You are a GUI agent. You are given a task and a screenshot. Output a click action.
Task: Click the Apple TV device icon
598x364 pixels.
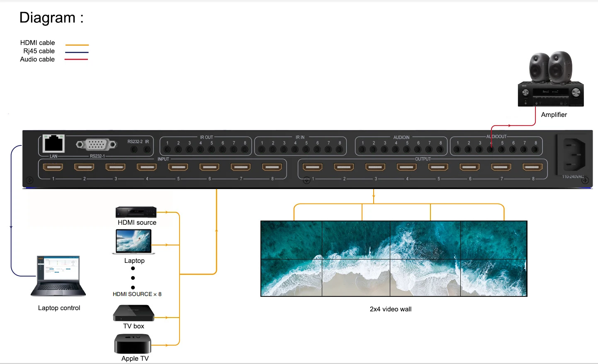click(133, 344)
